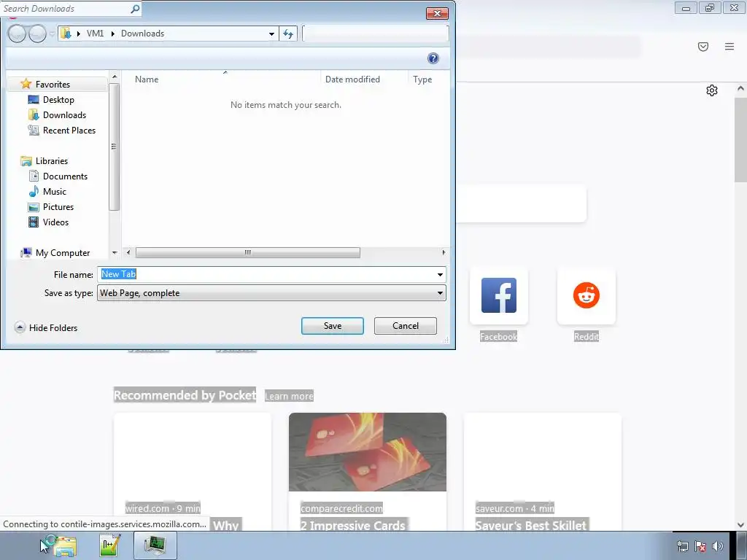Click the file list horizontal scrollbar thumb

pos(248,252)
